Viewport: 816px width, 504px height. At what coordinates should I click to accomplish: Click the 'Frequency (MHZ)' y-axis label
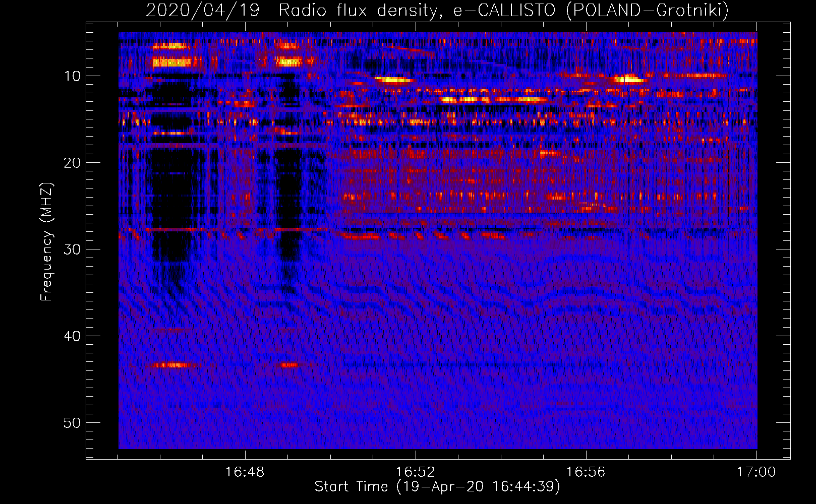click(46, 242)
